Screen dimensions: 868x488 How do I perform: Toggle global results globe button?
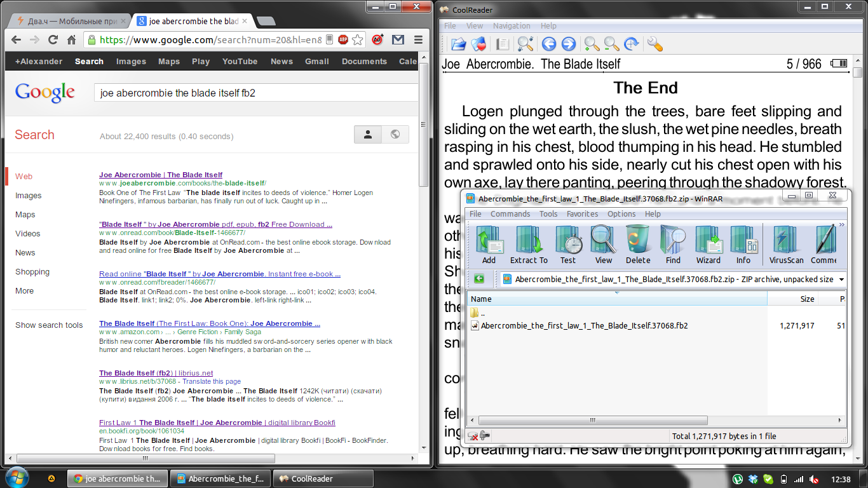click(395, 135)
